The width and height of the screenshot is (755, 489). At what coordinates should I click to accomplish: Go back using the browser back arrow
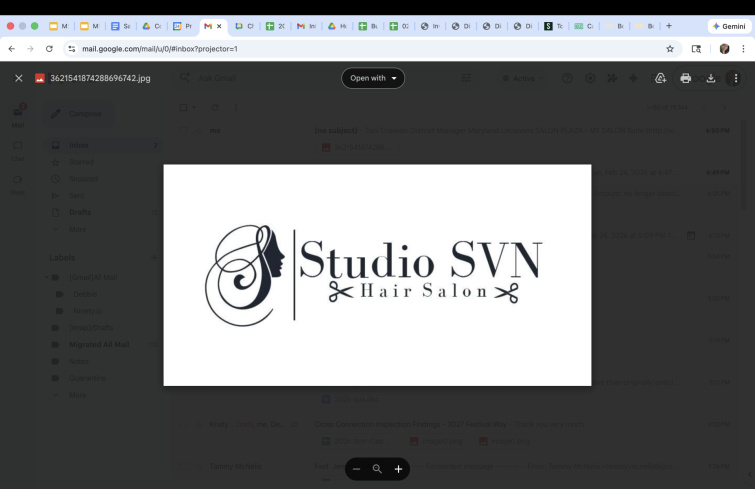click(x=11, y=48)
